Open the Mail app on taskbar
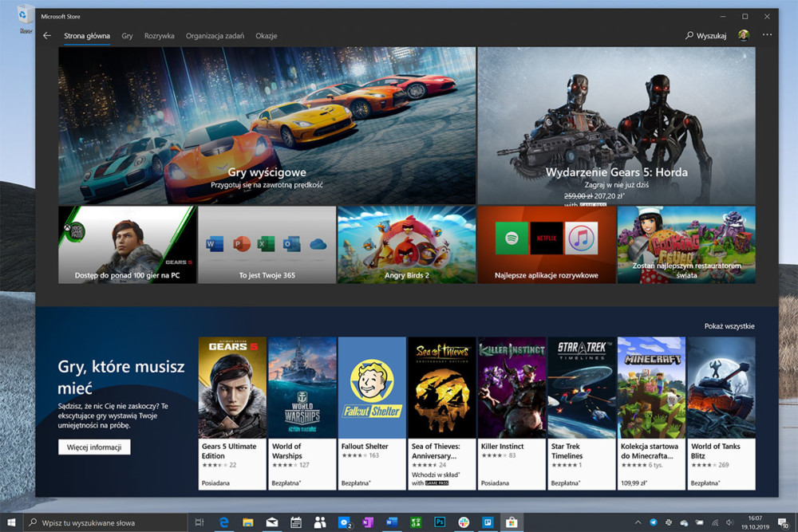The height and width of the screenshot is (532, 798). tap(272, 522)
